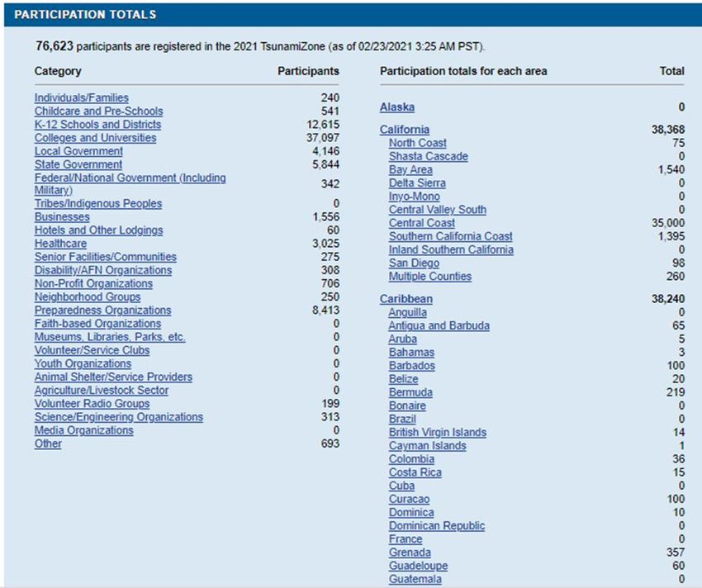
Task: Click Hotels and Other Lodgings link
Action: click(x=98, y=230)
